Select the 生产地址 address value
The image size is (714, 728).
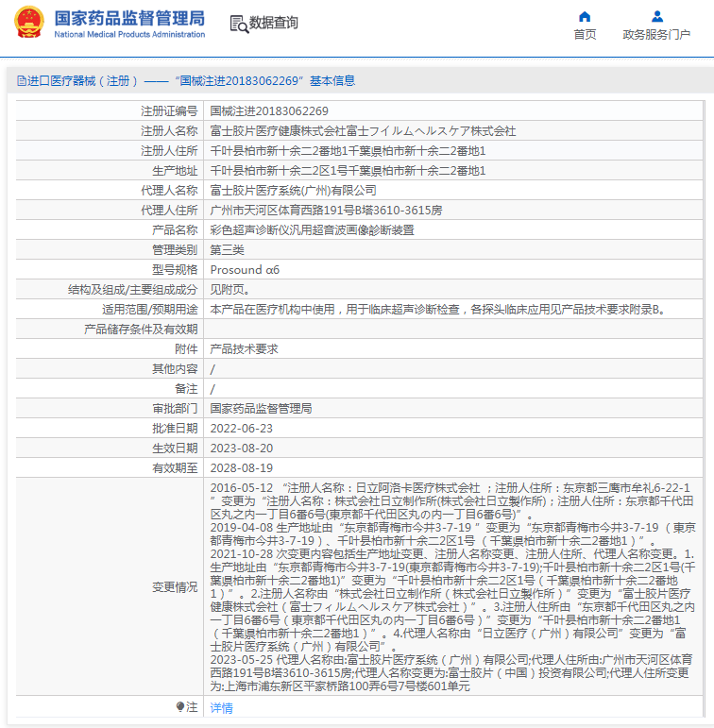tap(348, 171)
